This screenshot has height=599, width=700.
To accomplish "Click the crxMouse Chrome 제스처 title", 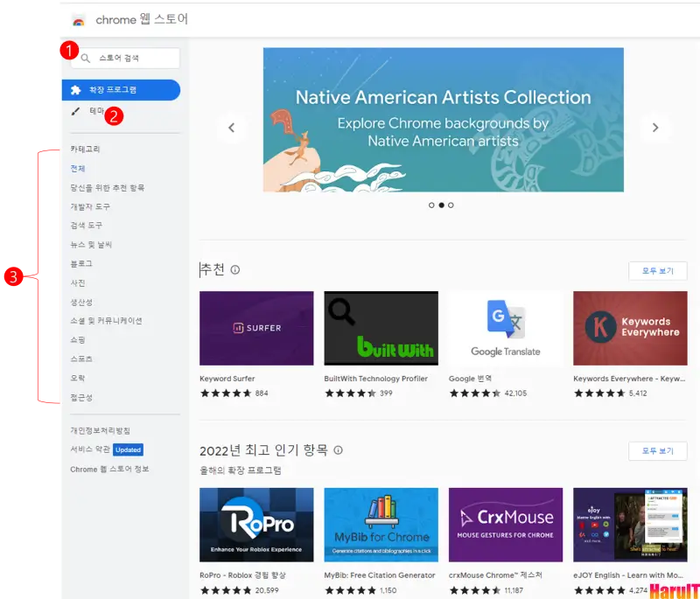I will [495, 575].
